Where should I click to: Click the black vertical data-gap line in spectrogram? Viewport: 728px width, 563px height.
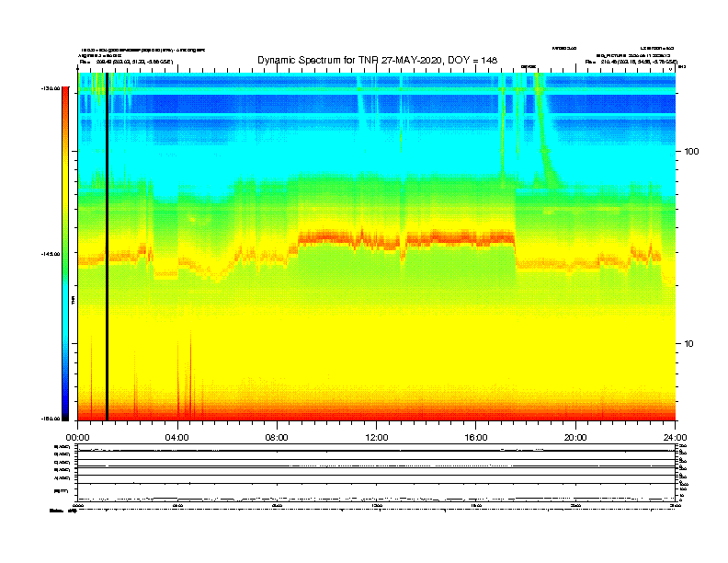click(107, 247)
